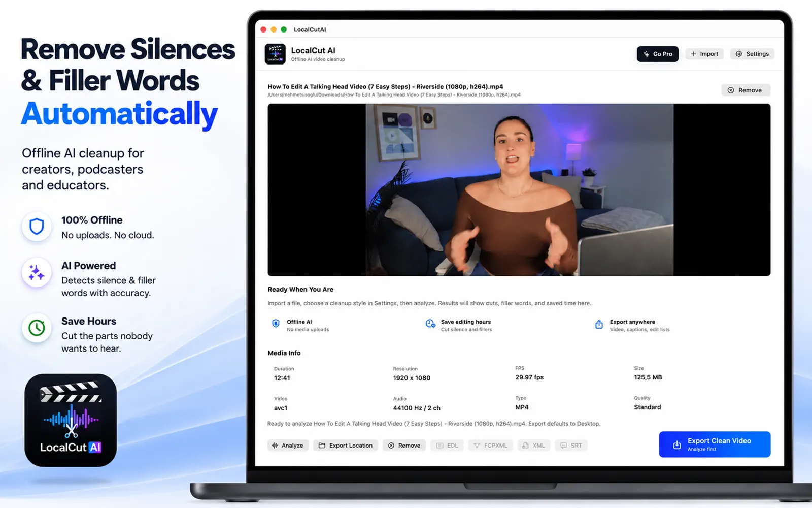Click the LocalCut AI app logo in the header
The height and width of the screenshot is (508, 812).
(x=275, y=54)
